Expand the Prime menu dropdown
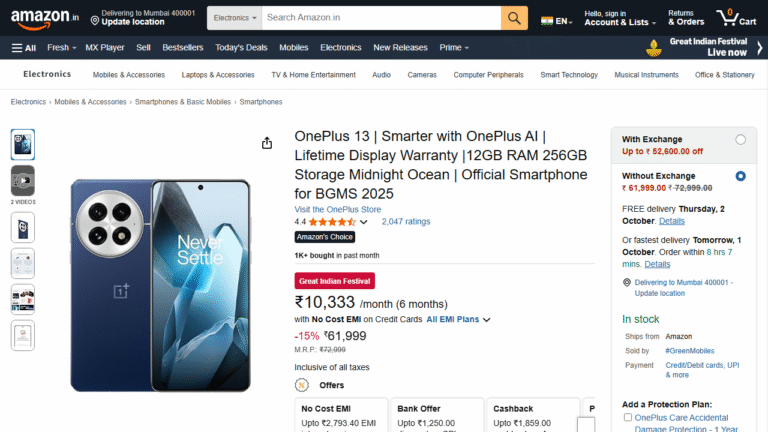768x432 pixels. (454, 47)
